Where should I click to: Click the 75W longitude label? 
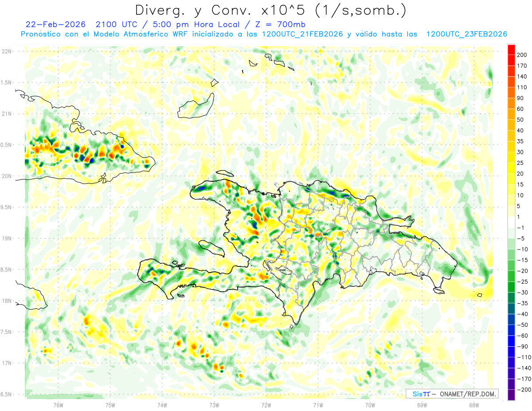[x=110, y=405]
